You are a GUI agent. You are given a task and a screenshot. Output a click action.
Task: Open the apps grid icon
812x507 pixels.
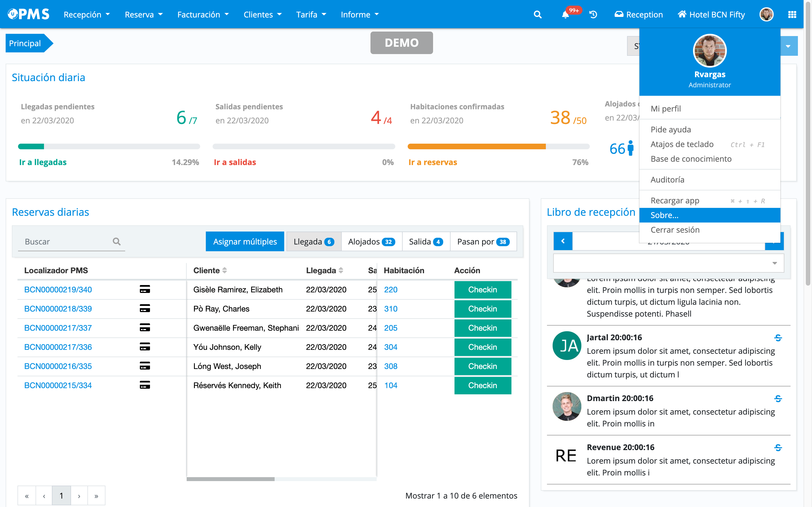click(x=792, y=15)
